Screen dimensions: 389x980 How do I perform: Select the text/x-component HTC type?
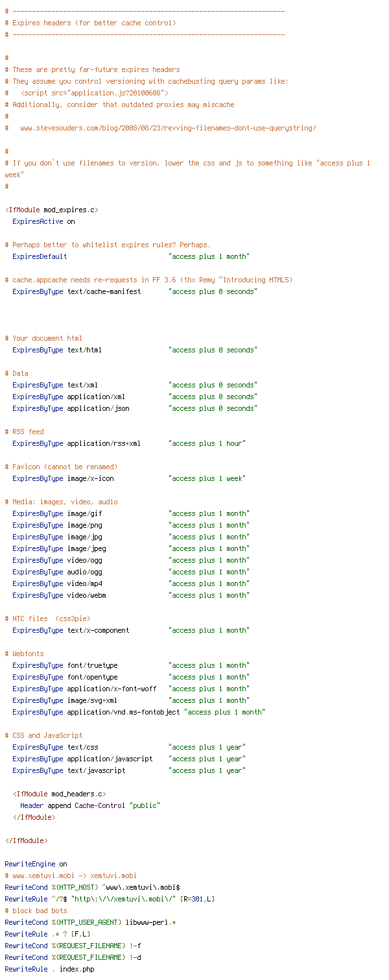click(x=98, y=630)
